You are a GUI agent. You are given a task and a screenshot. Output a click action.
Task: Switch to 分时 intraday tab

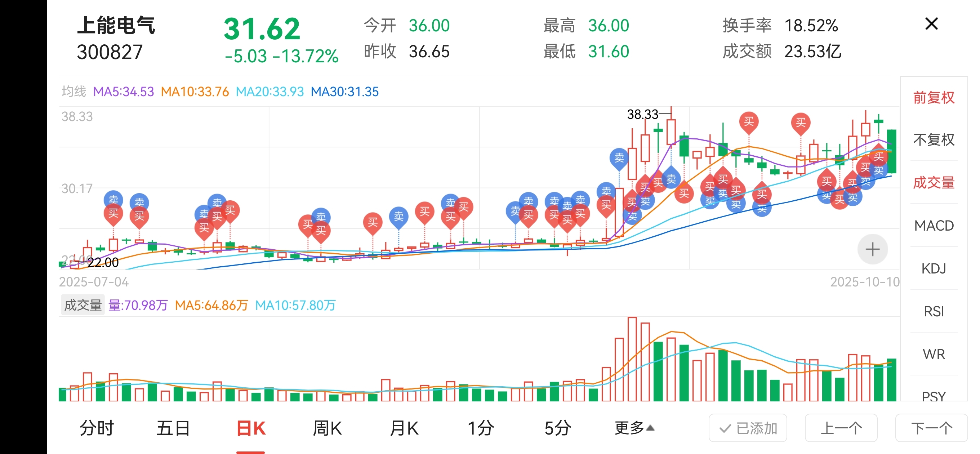pos(97,428)
